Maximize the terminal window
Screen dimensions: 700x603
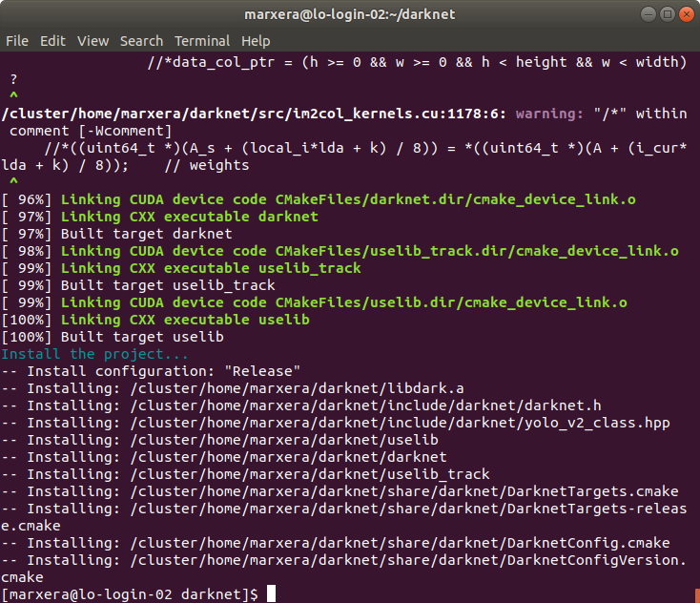point(668,14)
